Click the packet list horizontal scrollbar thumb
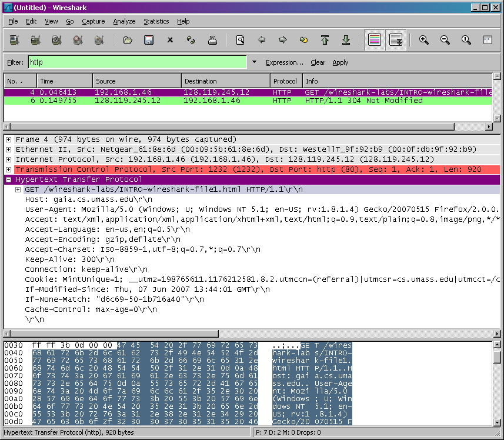The height and width of the screenshot is (440, 504). 232,126
